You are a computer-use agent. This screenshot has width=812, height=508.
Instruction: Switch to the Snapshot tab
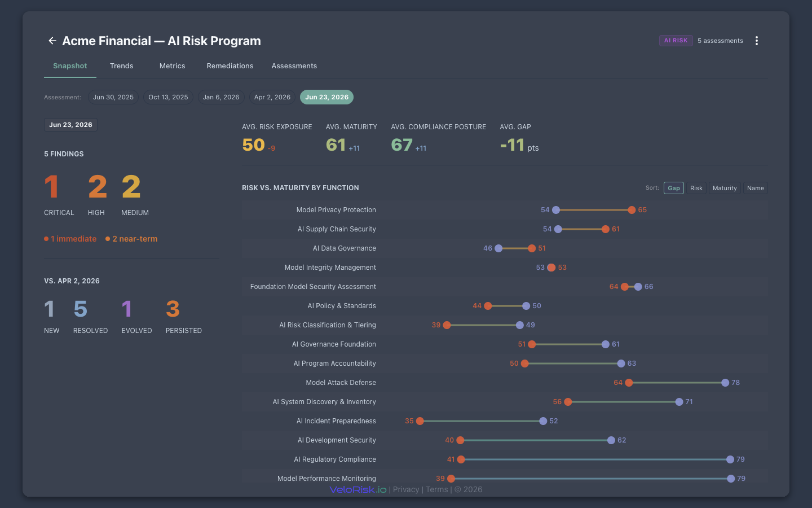click(x=70, y=66)
